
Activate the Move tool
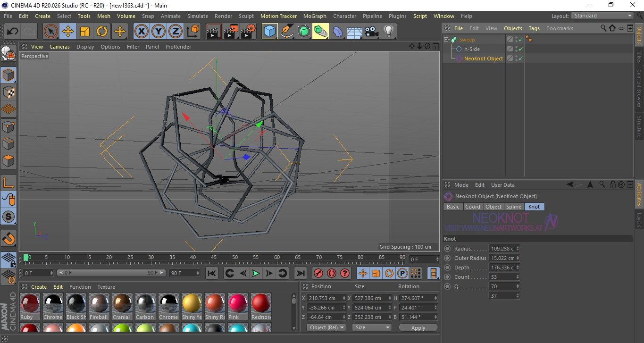coord(68,32)
